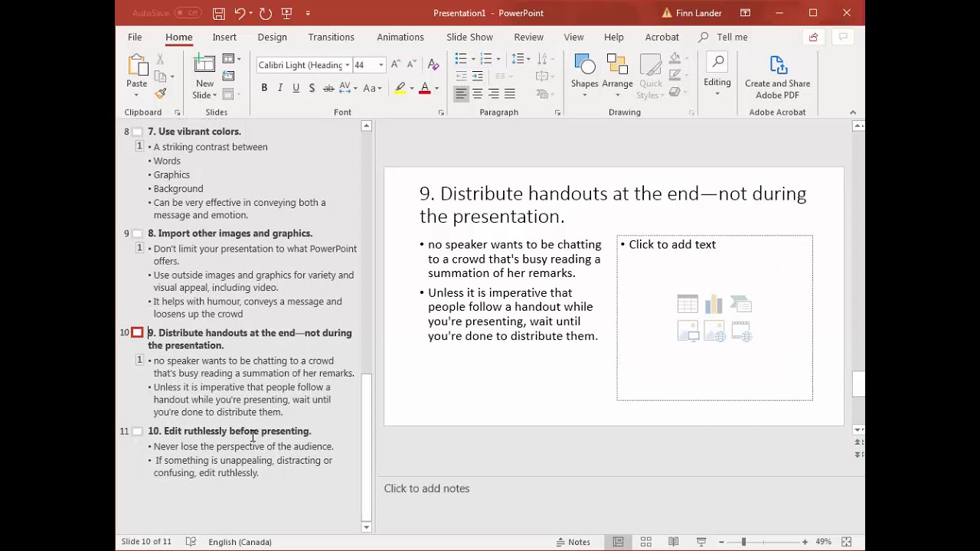Increase font size button

pos(396,64)
